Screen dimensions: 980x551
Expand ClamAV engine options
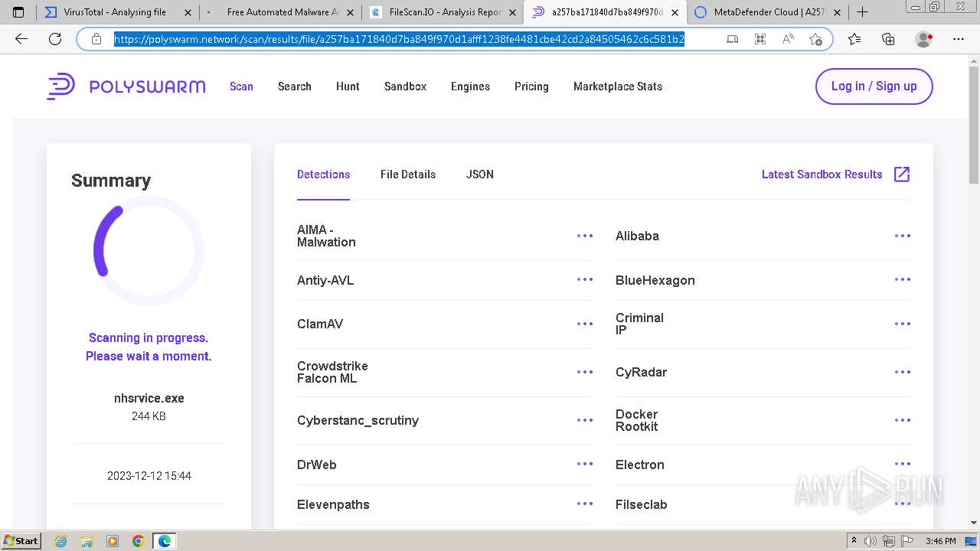[585, 324]
